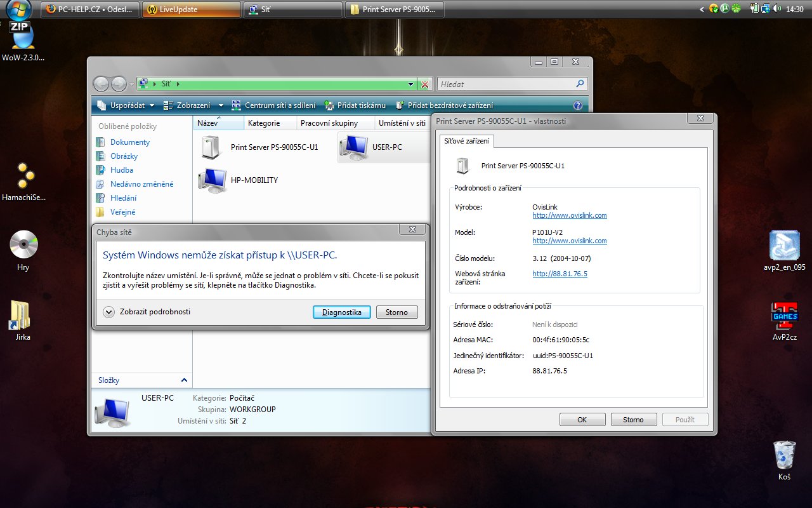
Task: Click OK in the properties dialog
Action: click(582, 420)
